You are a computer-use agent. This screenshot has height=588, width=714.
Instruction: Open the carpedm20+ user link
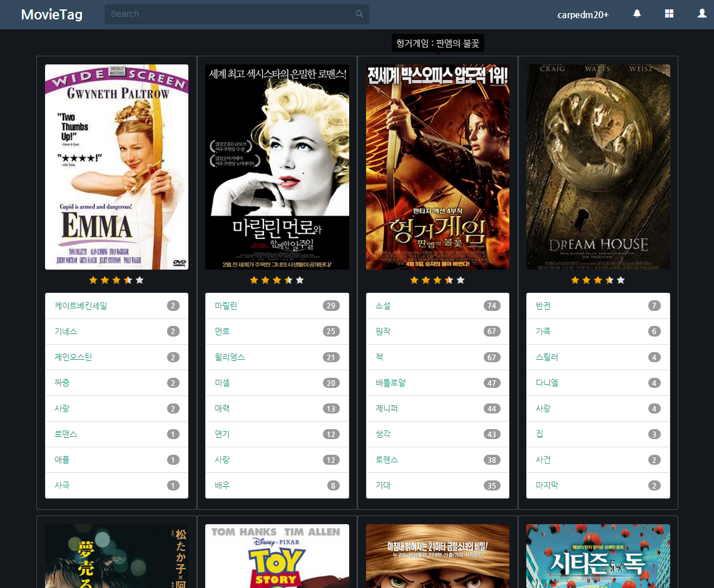(x=583, y=14)
